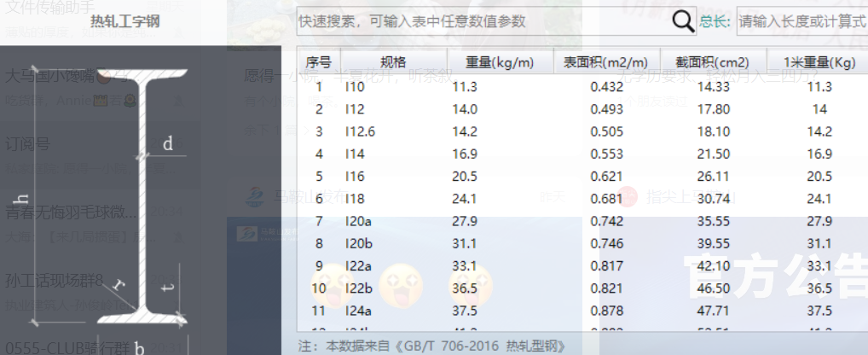
Task: Click 截面积(cm2) column header
Action: (x=713, y=62)
